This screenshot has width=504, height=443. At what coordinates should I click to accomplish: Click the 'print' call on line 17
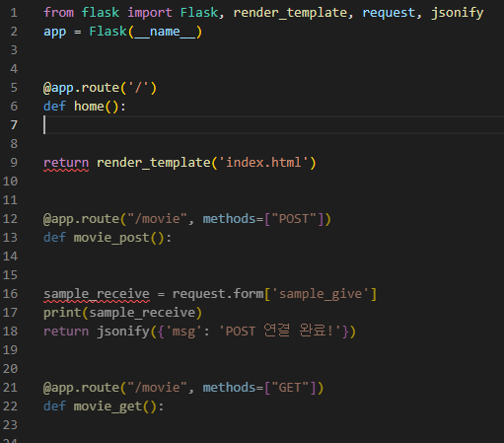62,313
